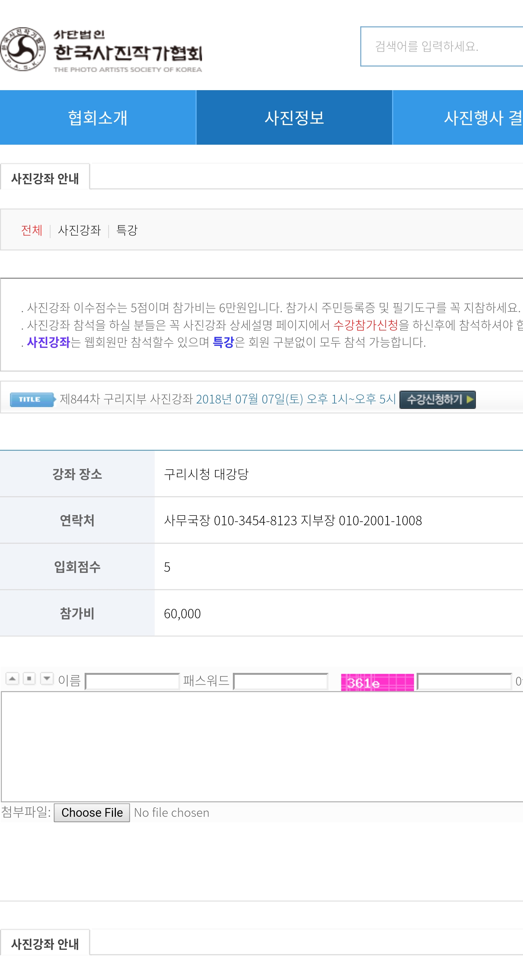Click the down arrow icon to expand comment box
Viewport: 523px width, 980px height.
(x=47, y=678)
